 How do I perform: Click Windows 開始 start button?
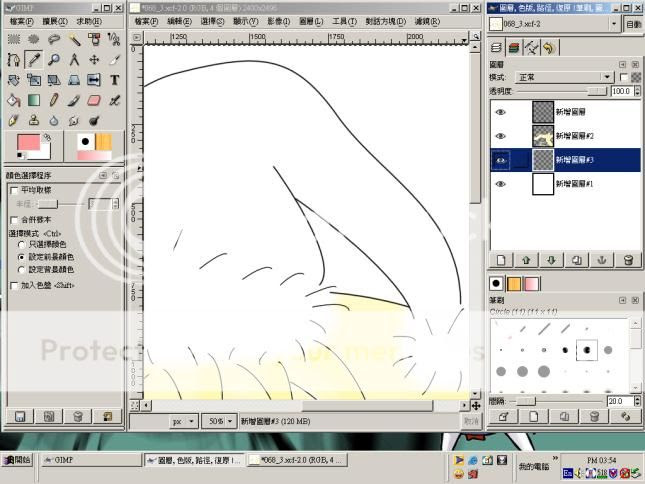click(x=17, y=460)
